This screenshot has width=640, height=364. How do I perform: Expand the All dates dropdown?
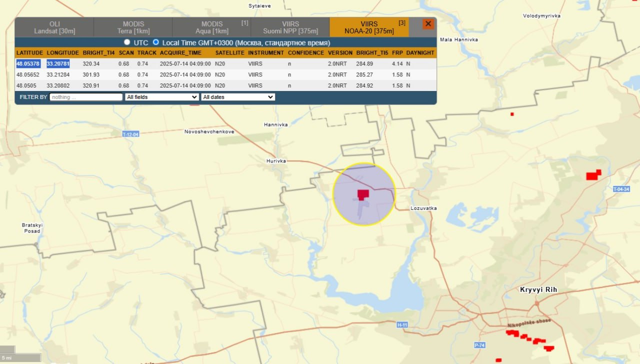[238, 97]
